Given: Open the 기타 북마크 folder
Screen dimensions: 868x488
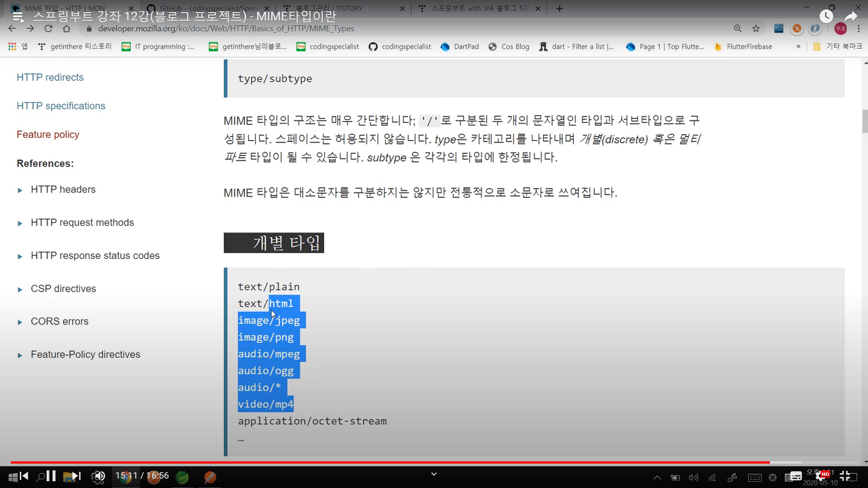Looking at the screenshot, I should click(x=837, y=47).
